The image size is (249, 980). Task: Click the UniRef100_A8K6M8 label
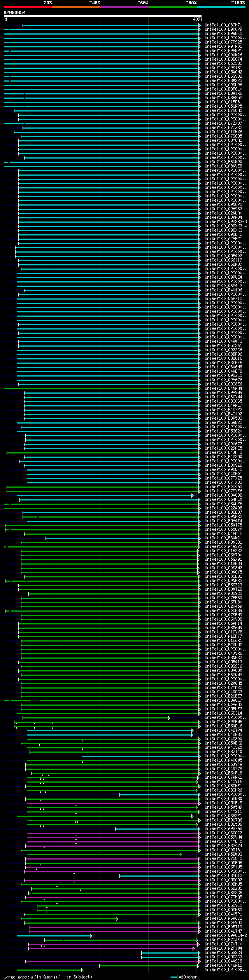click(x=223, y=367)
